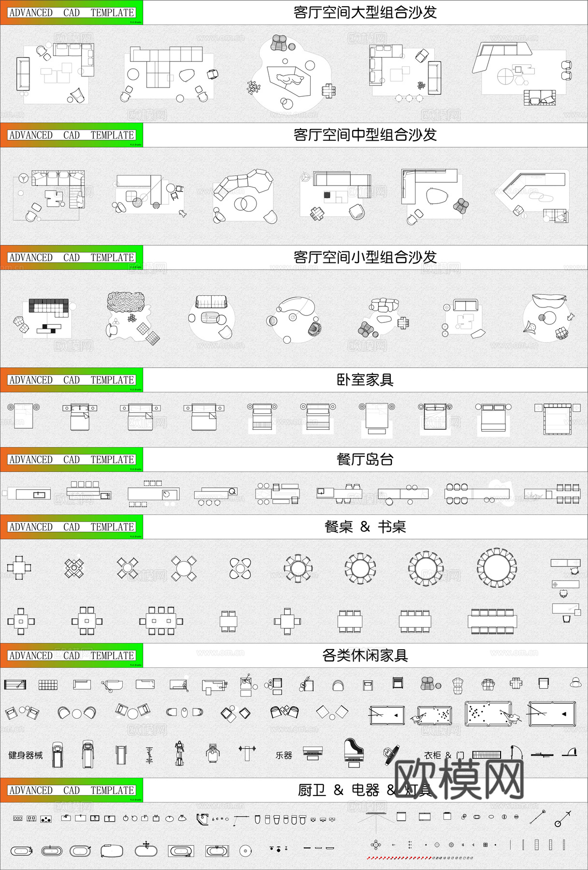Click the round chandelier lighting symbol
Image resolution: width=588 pixels, height=870 pixels.
click(376, 845)
